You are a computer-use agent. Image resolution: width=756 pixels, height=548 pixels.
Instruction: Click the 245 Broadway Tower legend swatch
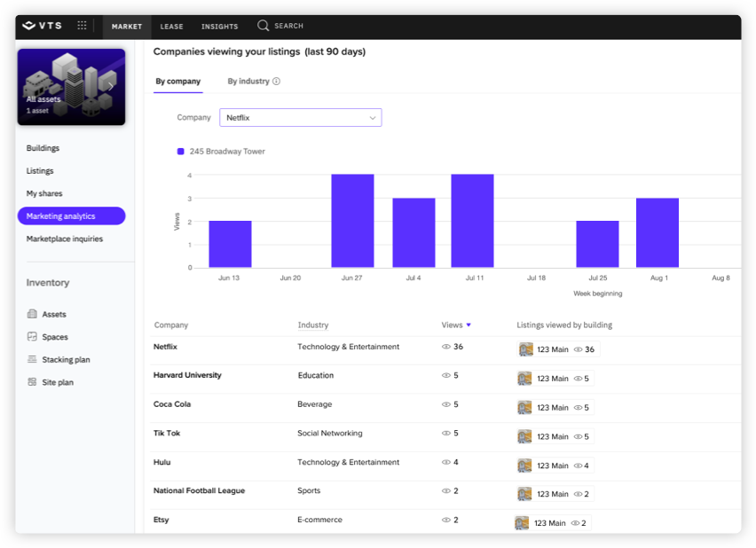[x=181, y=152]
